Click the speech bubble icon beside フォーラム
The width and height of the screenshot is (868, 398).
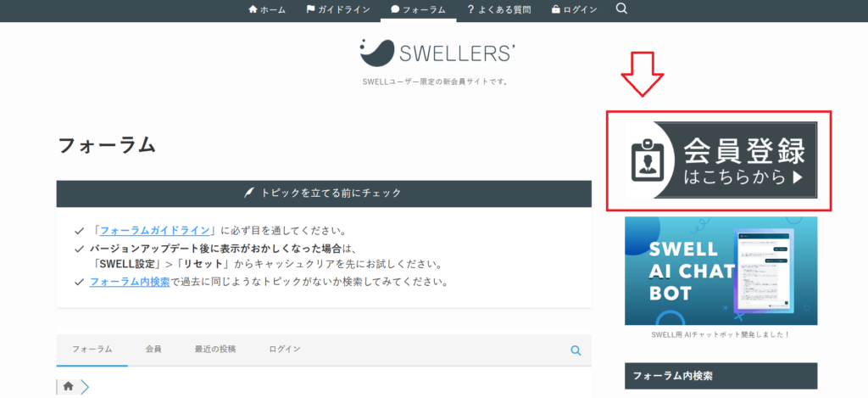pos(395,9)
